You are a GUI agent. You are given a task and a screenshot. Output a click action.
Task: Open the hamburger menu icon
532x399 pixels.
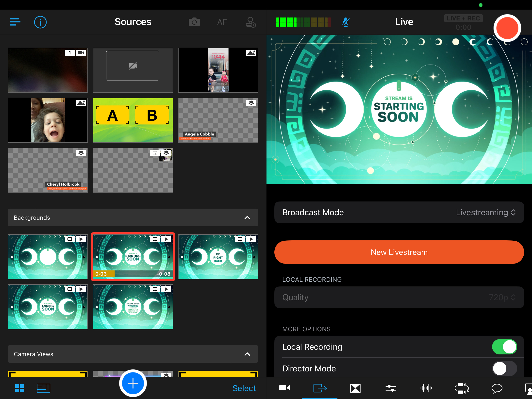15,22
